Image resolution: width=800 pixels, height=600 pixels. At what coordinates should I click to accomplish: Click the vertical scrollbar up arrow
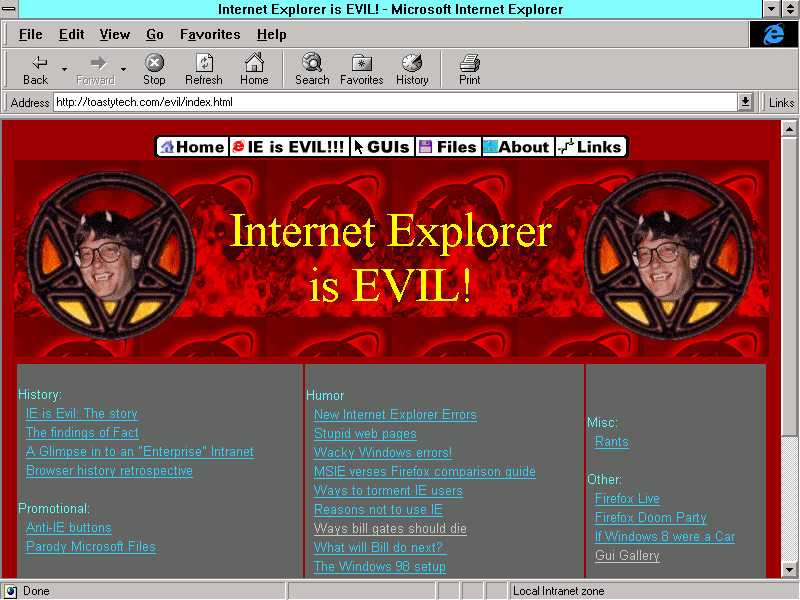[x=789, y=129]
